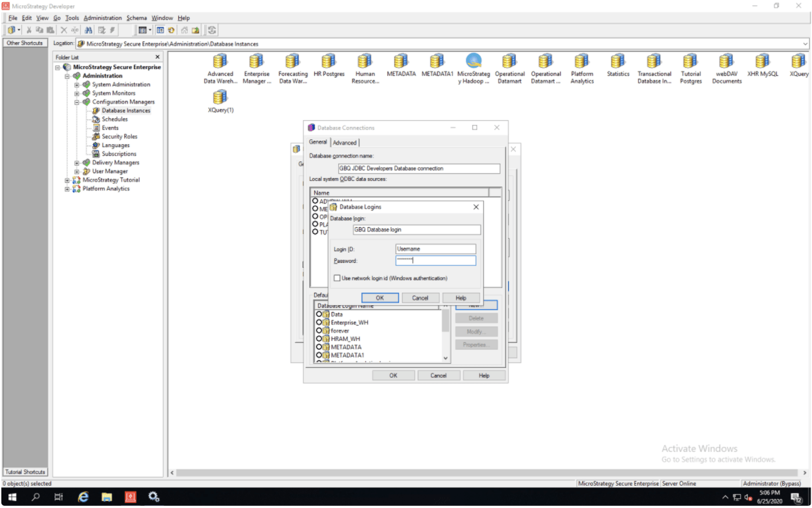
Task: Select the Enterprise_WH login radio button
Action: point(319,322)
